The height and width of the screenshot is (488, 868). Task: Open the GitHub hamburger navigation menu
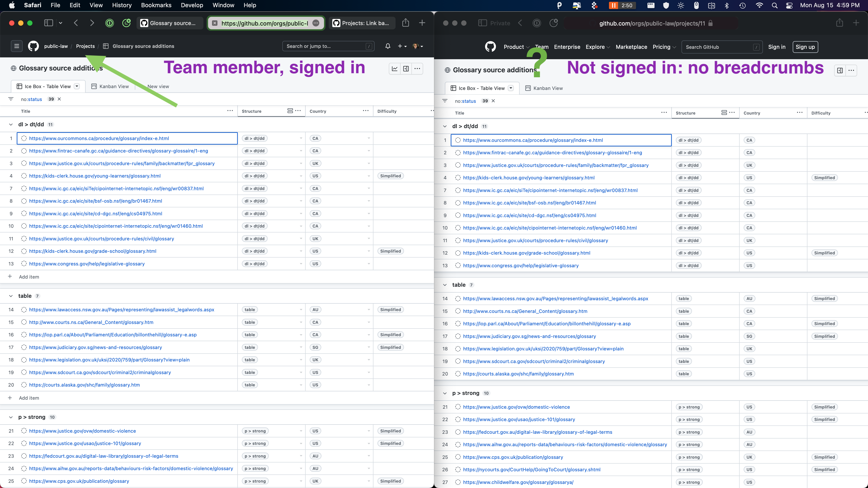[x=17, y=46]
